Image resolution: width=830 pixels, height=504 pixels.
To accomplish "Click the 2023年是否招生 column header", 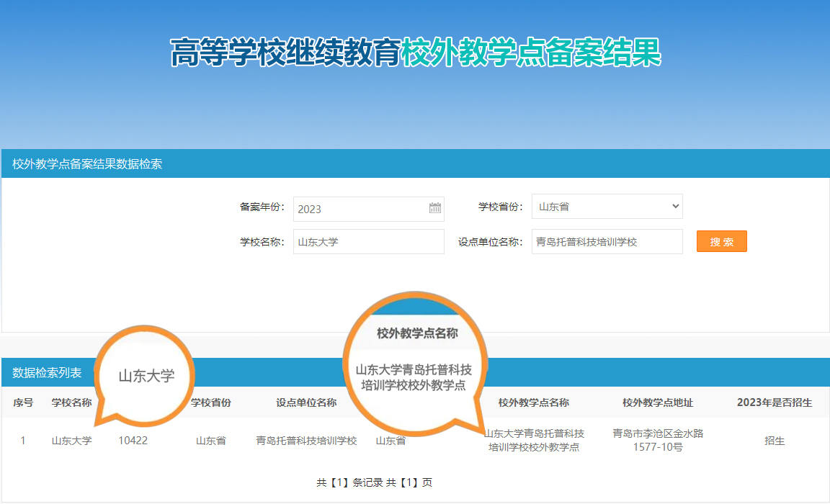I will click(775, 403).
